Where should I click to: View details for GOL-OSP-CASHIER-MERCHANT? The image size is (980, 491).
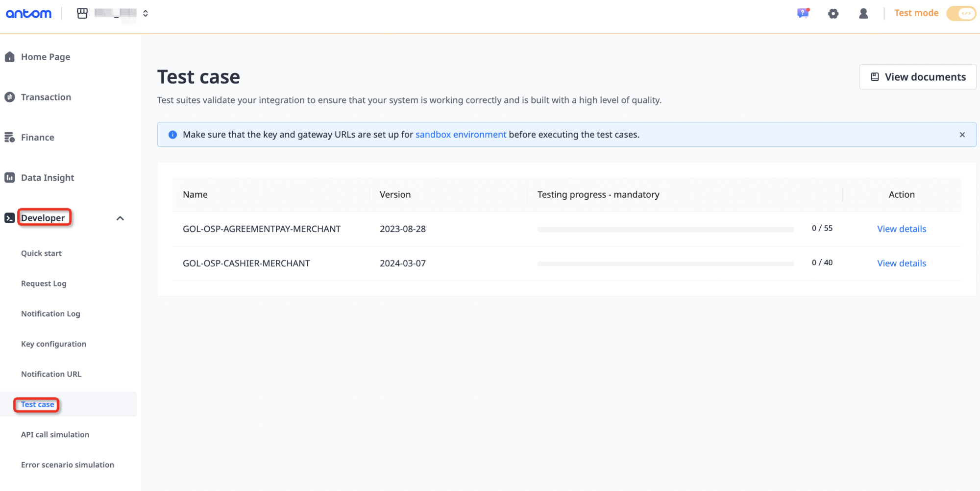902,263
